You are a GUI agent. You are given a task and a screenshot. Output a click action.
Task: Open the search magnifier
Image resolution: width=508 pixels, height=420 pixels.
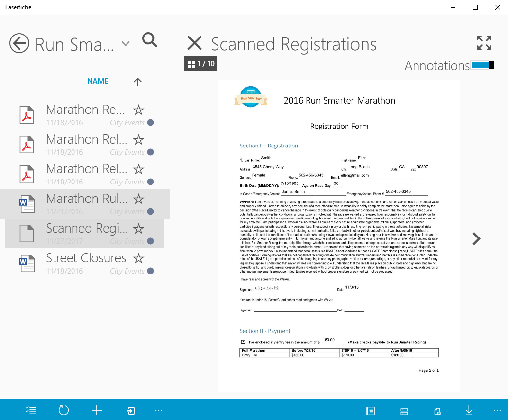tap(149, 40)
